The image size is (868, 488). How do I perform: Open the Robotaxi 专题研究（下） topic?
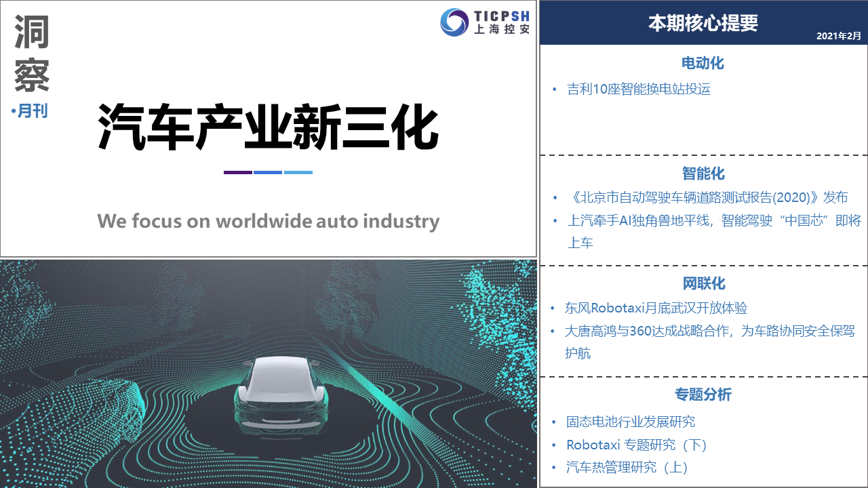click(x=637, y=445)
